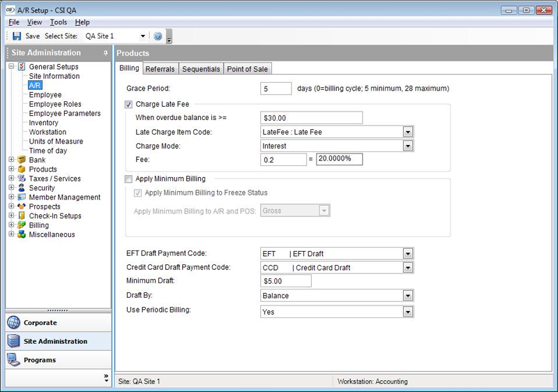558x392 pixels.
Task: Click the navigation pane splitter grip dots
Action: pos(58,310)
